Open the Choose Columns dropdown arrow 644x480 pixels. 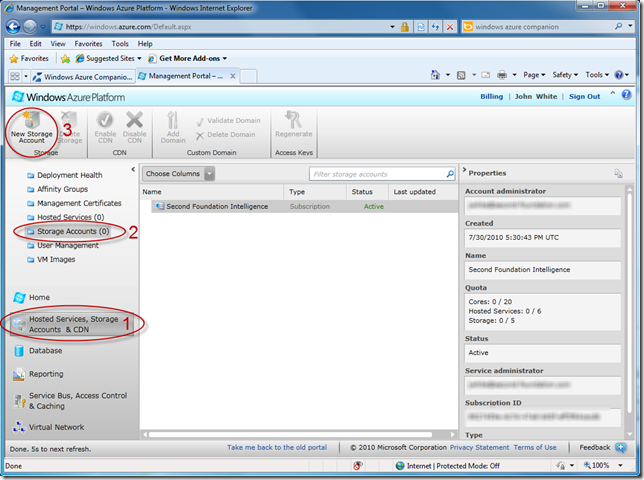coord(209,174)
